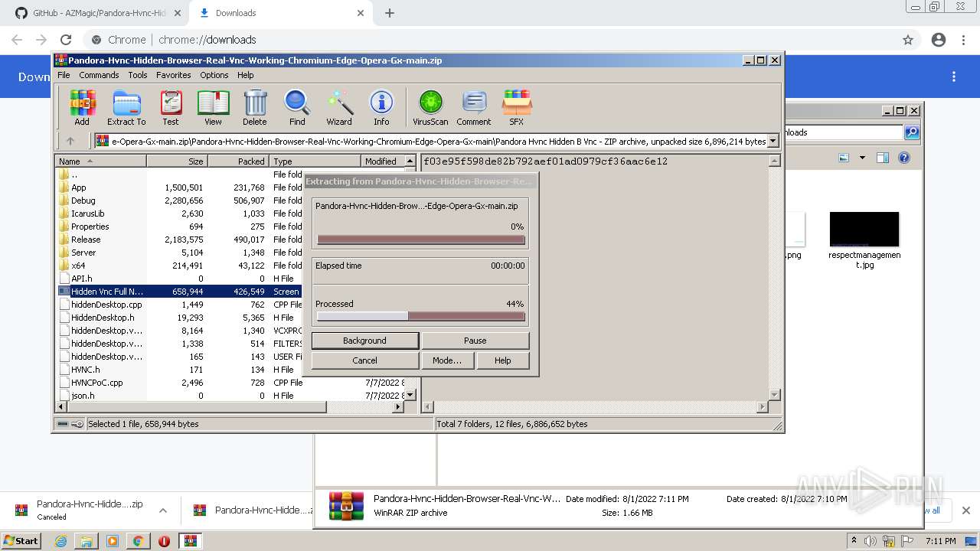This screenshot has width=980, height=551.
Task: Open the Help menu
Action: 246,75
